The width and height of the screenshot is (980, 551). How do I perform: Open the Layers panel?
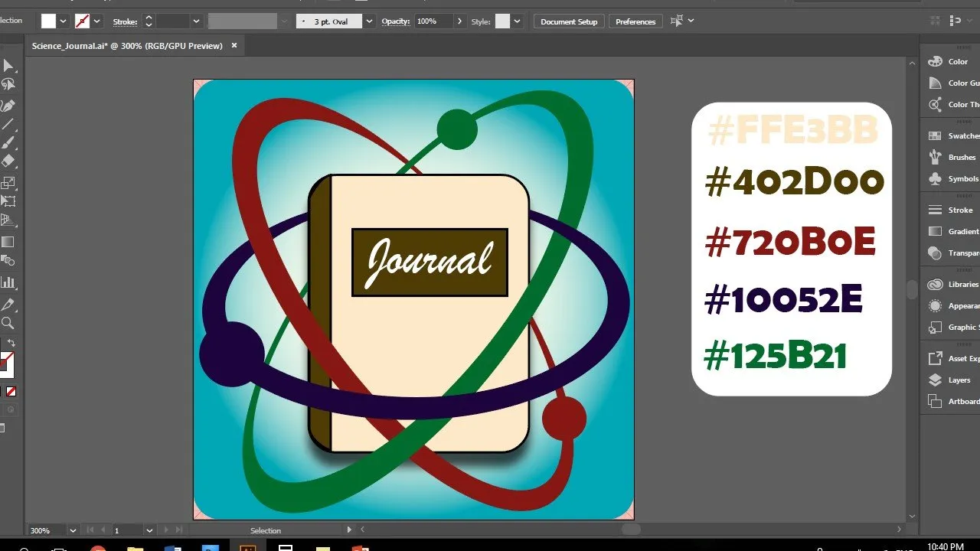tap(949, 380)
